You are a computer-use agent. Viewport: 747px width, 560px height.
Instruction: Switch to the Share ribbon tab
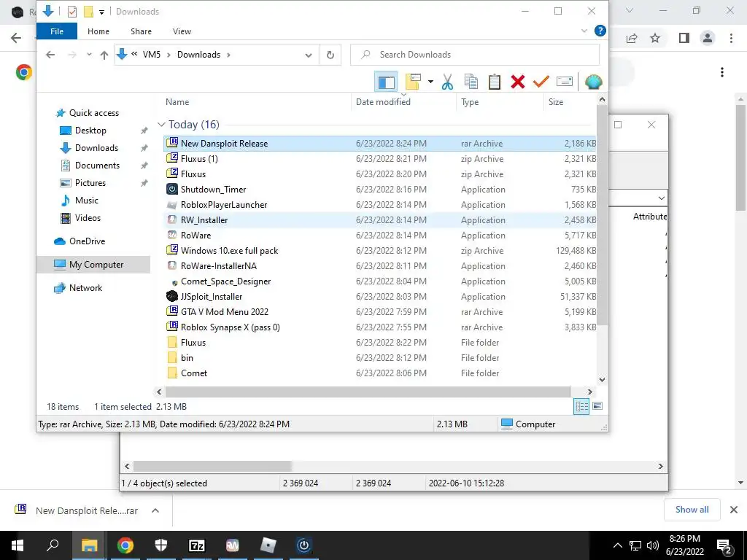pyautogui.click(x=141, y=31)
